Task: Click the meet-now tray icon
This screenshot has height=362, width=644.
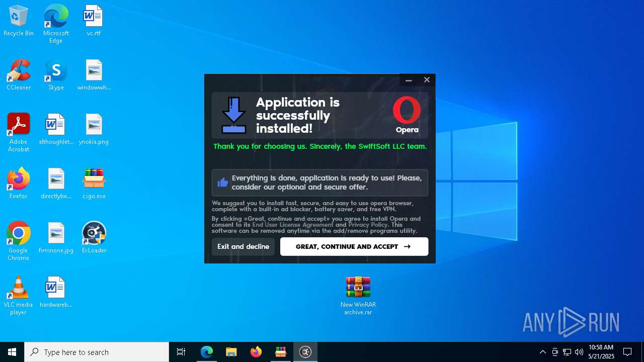Action: tap(555, 352)
